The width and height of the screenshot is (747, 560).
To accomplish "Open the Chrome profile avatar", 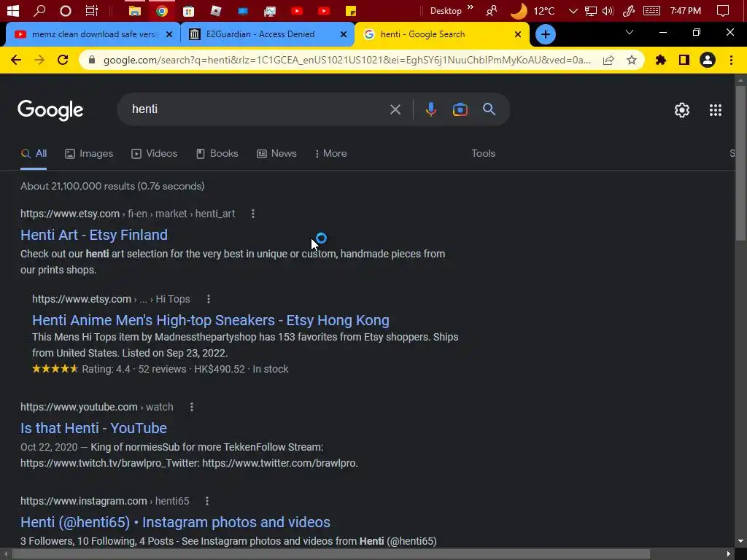I will [x=708, y=60].
